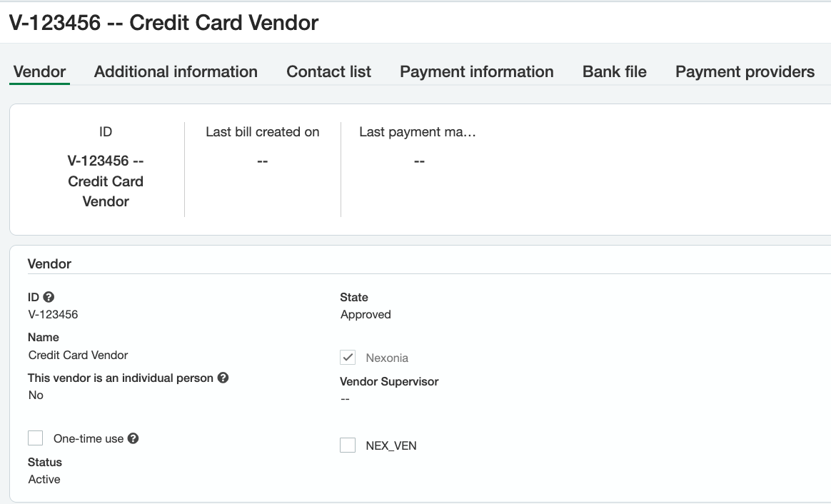Click the page title V-123456 -- Credit Card Vendor
This screenshot has height=504, width=831.
point(163,23)
